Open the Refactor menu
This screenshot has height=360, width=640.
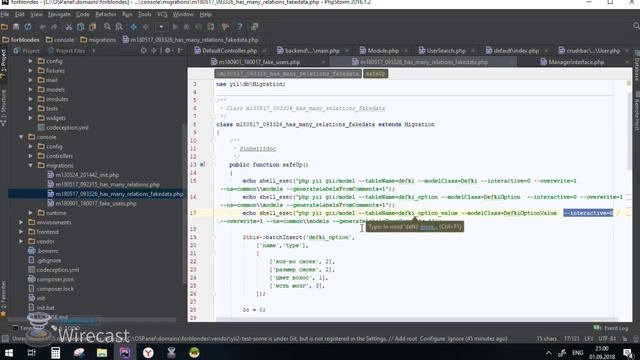[106, 14]
